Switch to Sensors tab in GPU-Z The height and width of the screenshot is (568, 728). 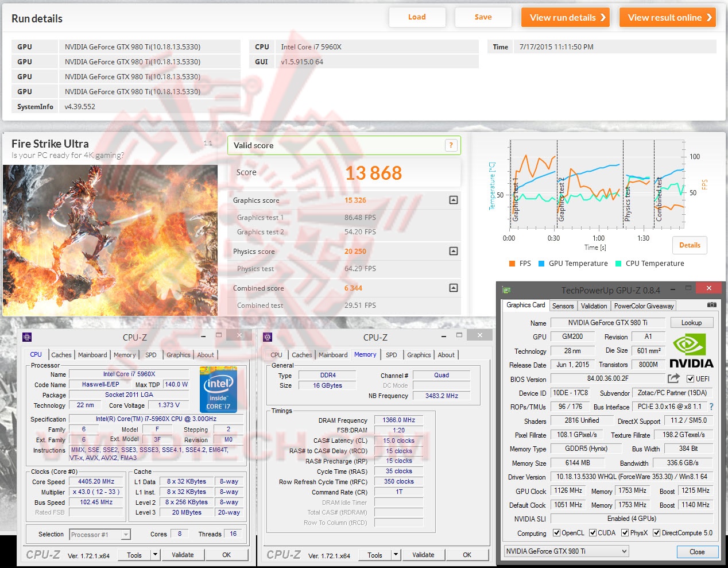coord(563,306)
